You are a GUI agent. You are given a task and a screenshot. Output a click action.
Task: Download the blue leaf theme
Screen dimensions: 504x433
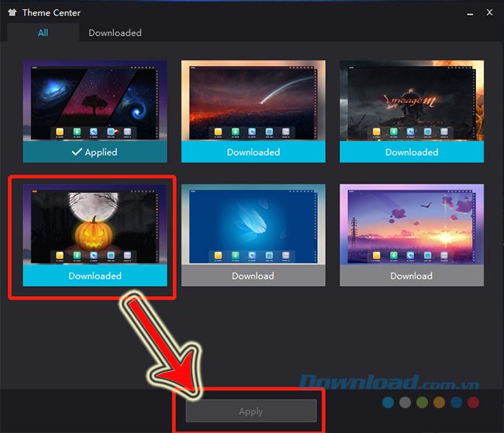coord(253,276)
